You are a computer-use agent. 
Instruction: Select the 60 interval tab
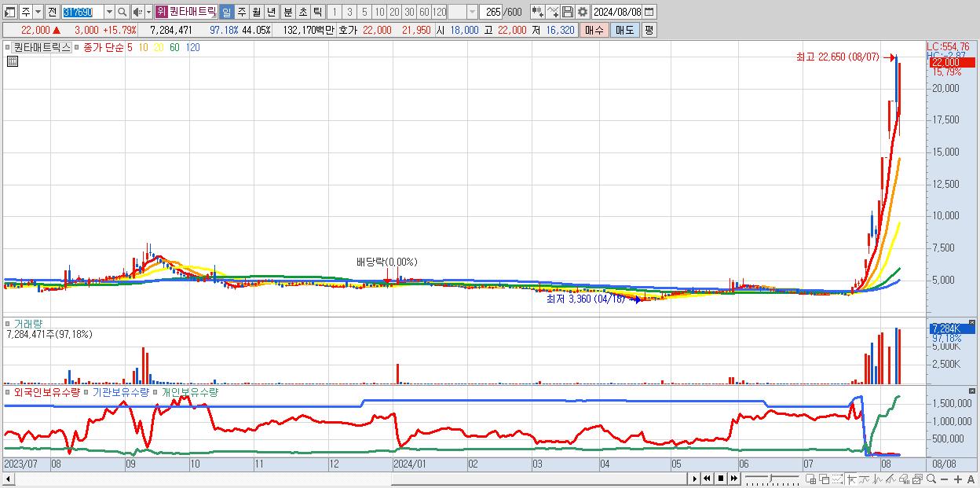coord(424,12)
